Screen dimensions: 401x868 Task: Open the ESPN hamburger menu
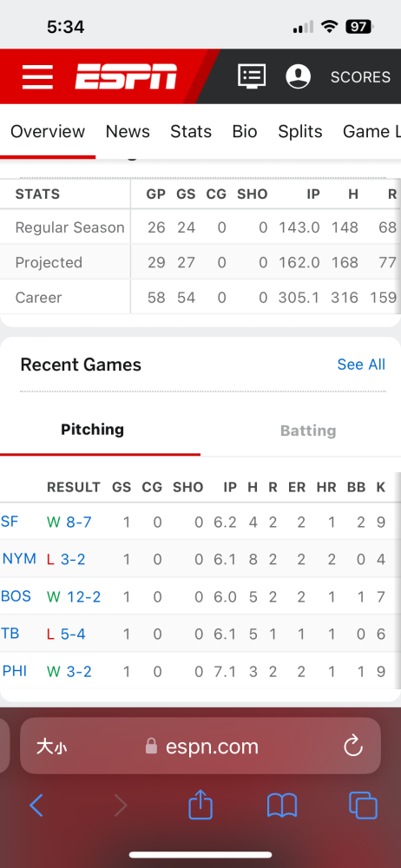37,76
